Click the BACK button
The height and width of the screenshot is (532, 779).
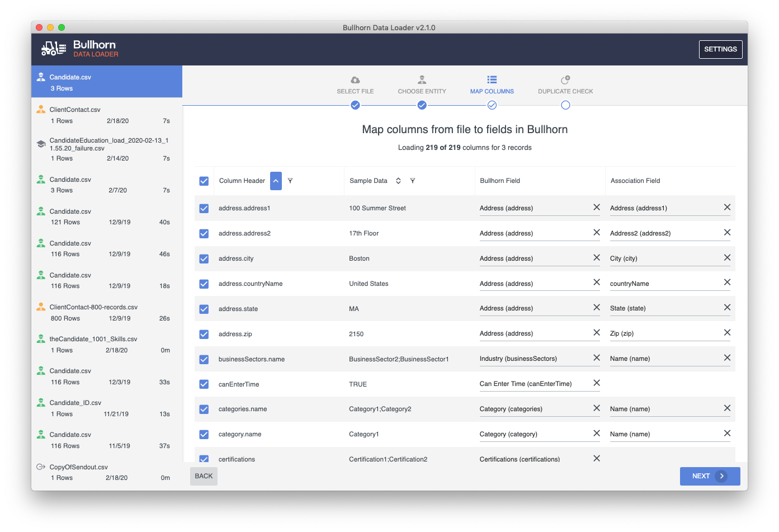pos(204,476)
